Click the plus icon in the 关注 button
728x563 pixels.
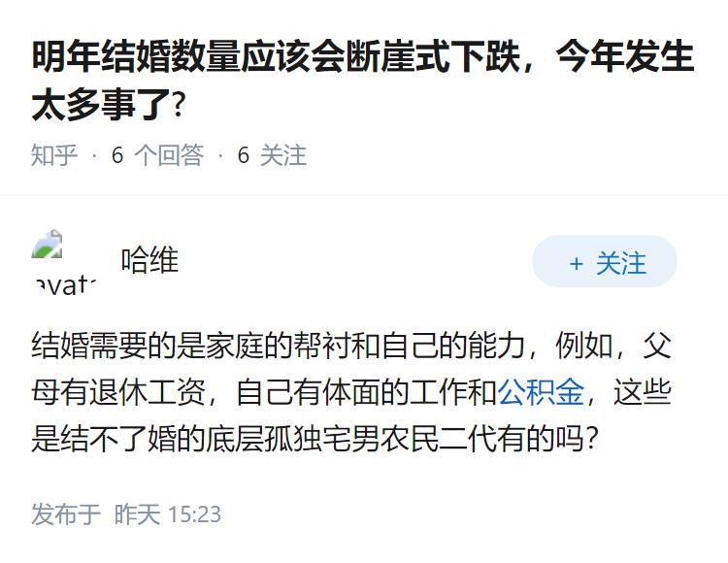(x=576, y=263)
